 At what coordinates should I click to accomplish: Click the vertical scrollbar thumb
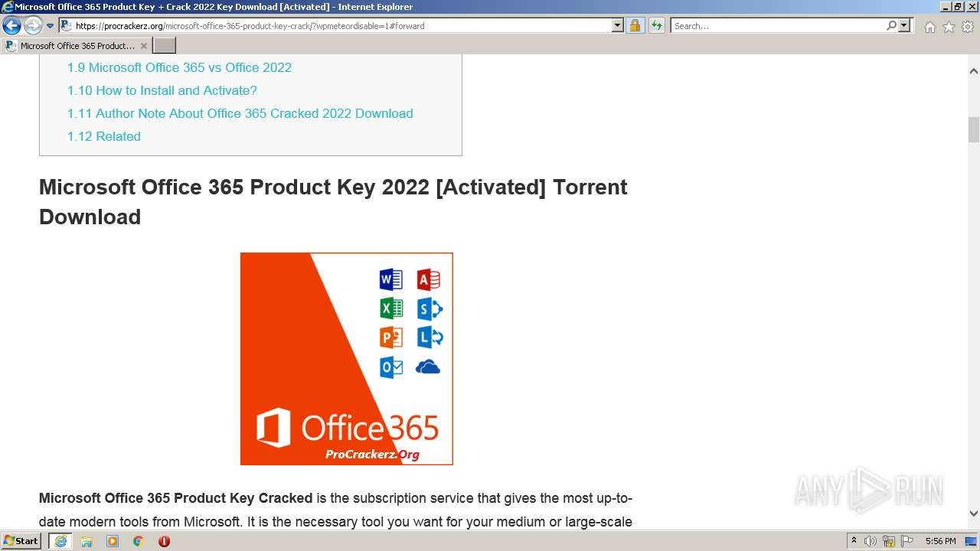[x=974, y=129]
